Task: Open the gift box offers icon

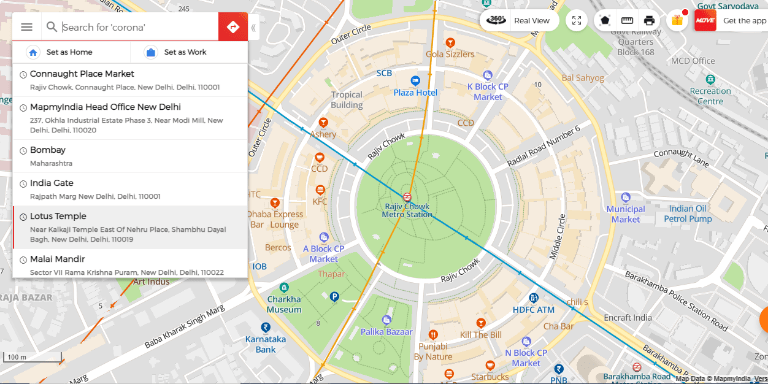Action: (677, 21)
